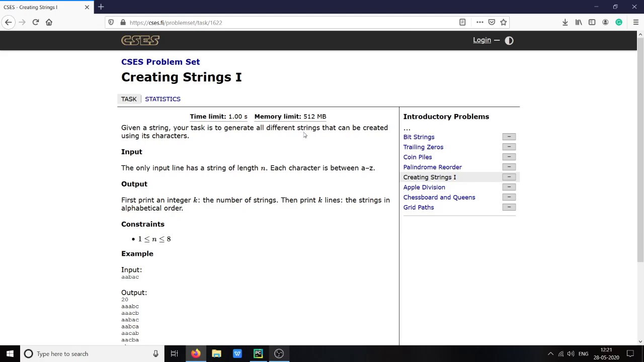Click the ellipsis above Bit Strings

tap(407, 128)
